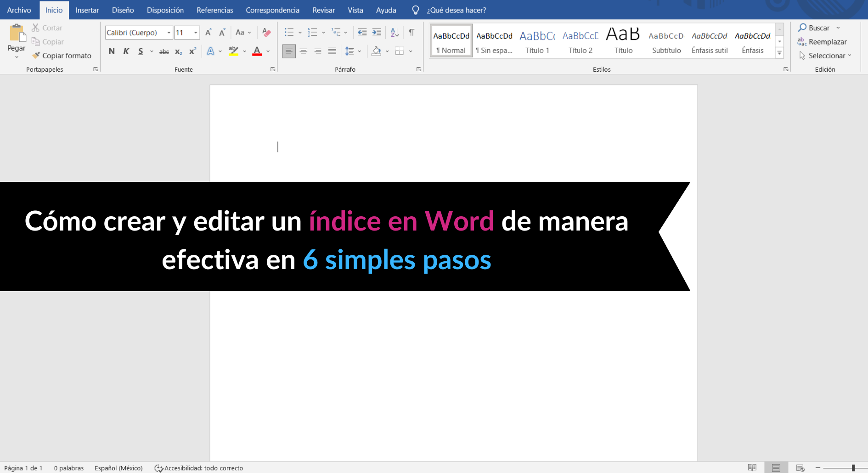868x473 pixels.
Task: Click the ¿Qué desea hacer? search field
Action: (456, 10)
